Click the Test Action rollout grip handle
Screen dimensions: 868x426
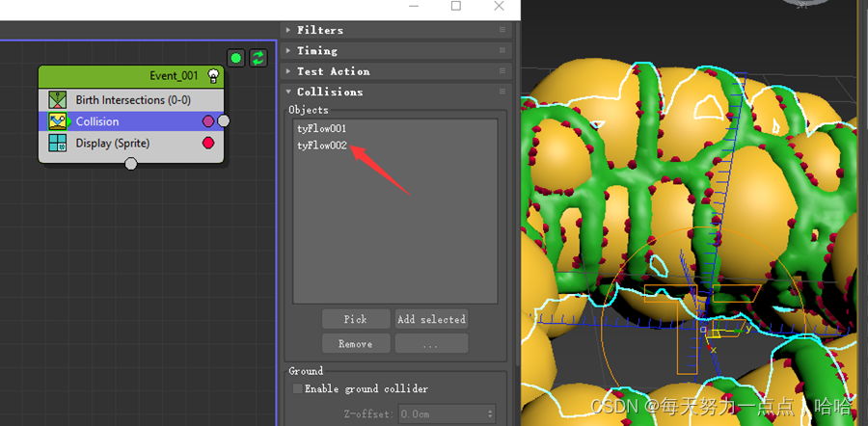pyautogui.click(x=502, y=70)
